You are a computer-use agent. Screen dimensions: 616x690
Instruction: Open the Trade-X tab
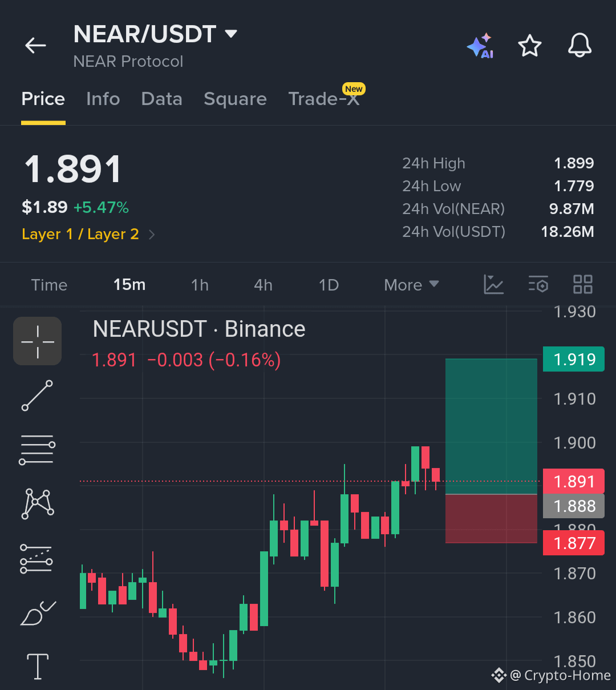click(324, 99)
